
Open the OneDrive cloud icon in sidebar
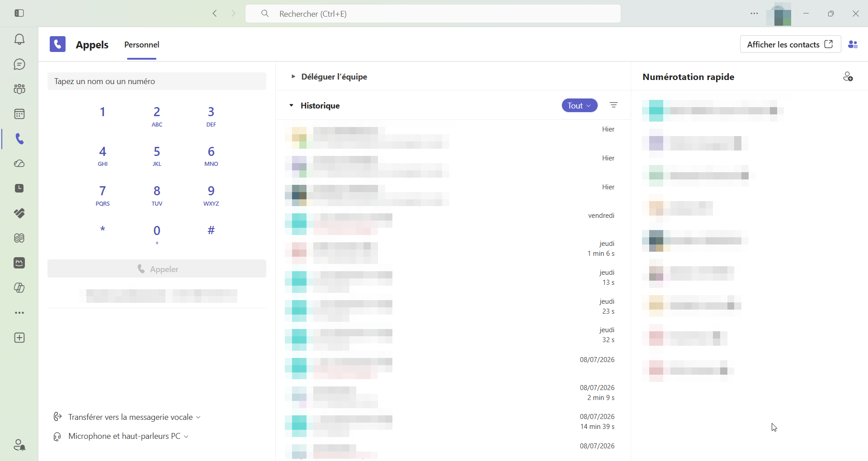pos(19,164)
